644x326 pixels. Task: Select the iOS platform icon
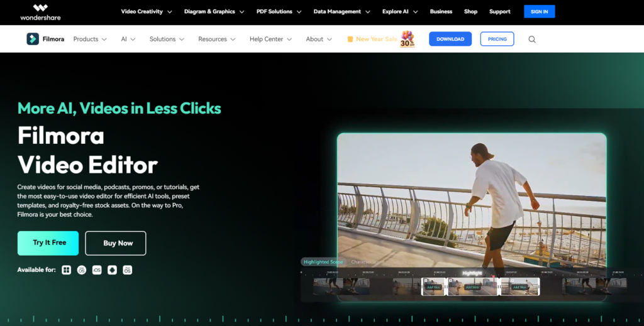click(97, 270)
